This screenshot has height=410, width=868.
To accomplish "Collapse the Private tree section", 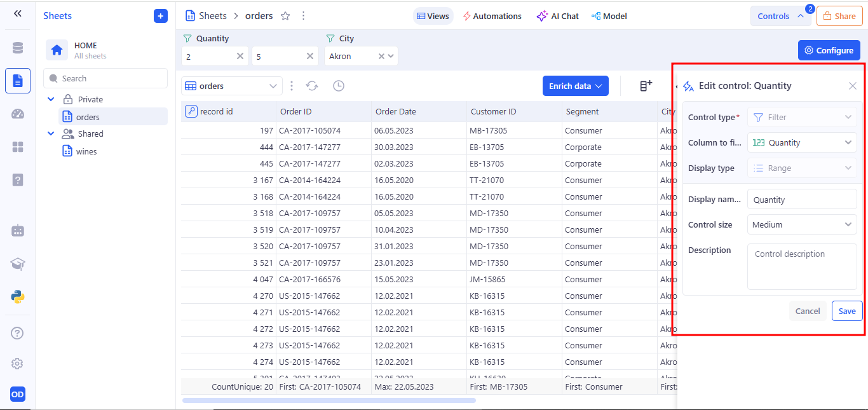I will pos(51,100).
